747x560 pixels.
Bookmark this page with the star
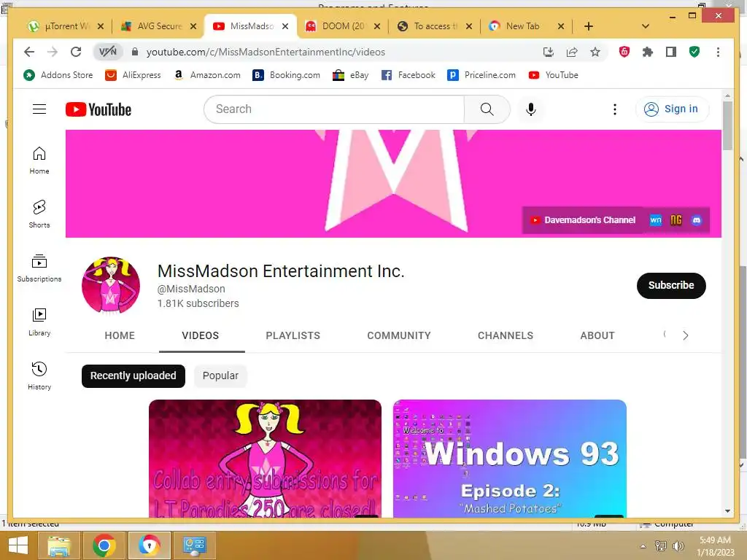click(x=595, y=52)
